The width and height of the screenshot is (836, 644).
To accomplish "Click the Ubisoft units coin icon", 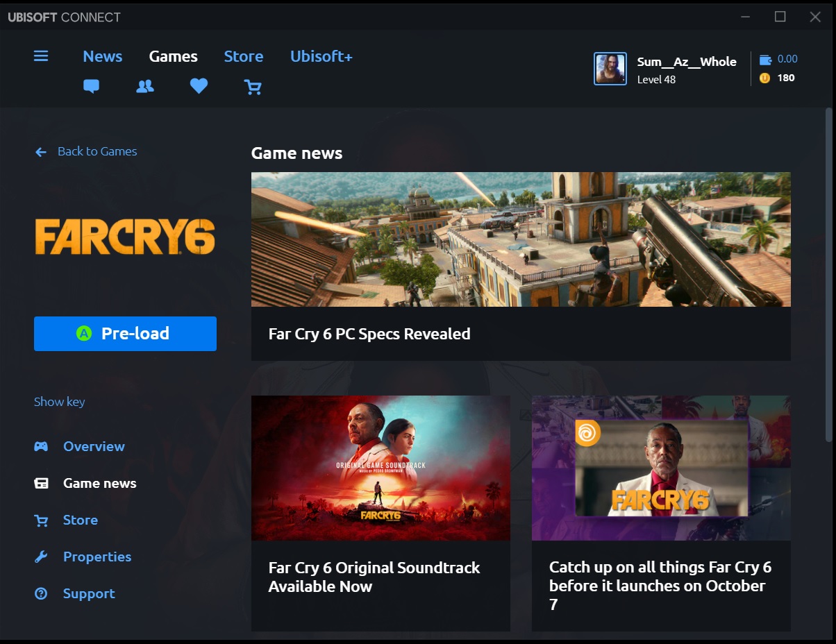I will [x=764, y=78].
